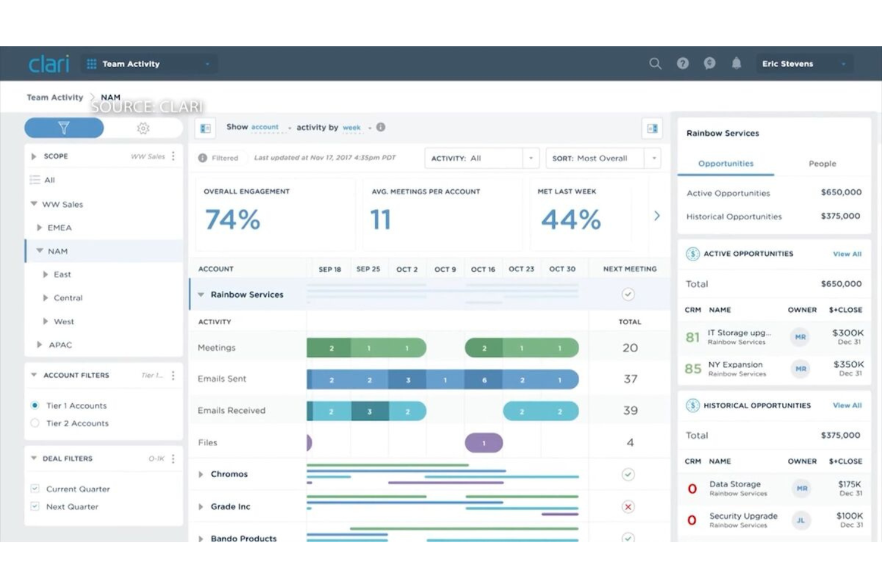Open the help question mark icon
Viewport: 882px width, 588px height.
pyautogui.click(x=683, y=63)
